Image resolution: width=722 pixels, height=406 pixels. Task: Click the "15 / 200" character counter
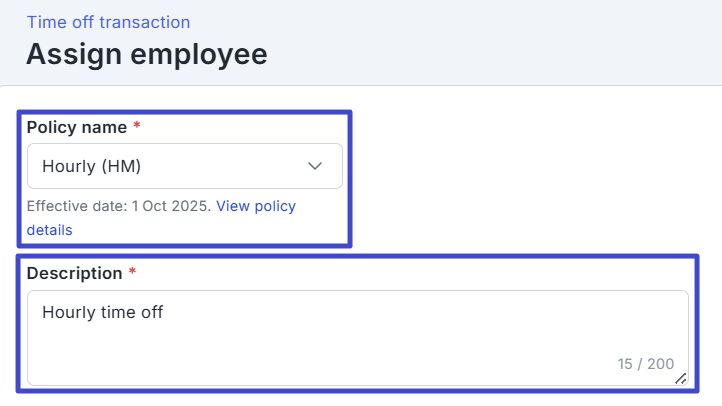coord(645,364)
